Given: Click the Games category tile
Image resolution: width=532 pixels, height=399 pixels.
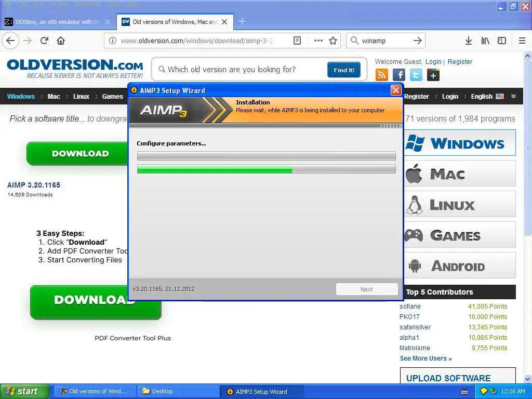Looking at the screenshot, I should pyautogui.click(x=460, y=235).
